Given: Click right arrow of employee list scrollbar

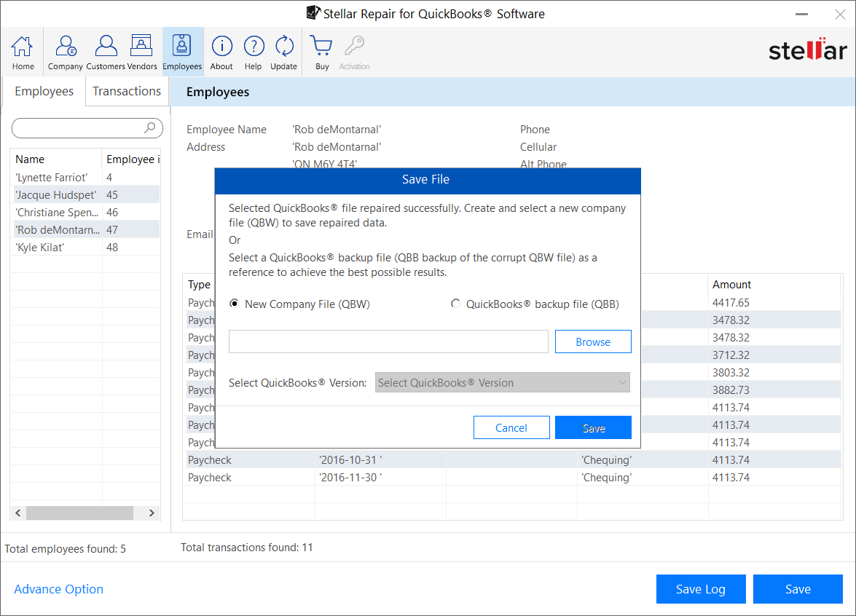Looking at the screenshot, I should pyautogui.click(x=152, y=513).
